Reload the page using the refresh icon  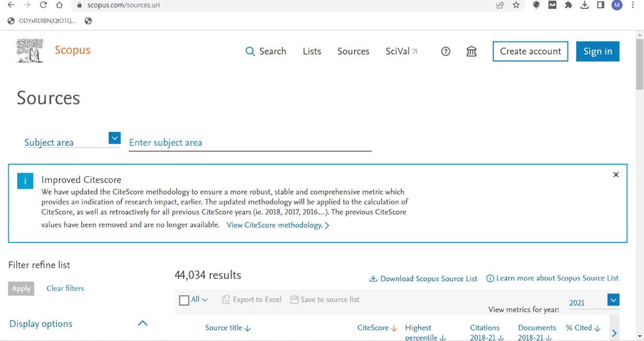point(43,5)
